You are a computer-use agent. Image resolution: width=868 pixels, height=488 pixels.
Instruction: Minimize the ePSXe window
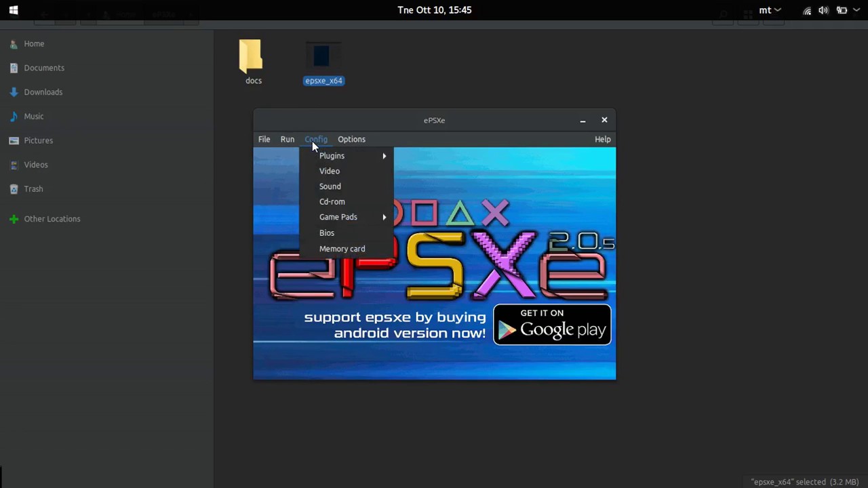[583, 121]
